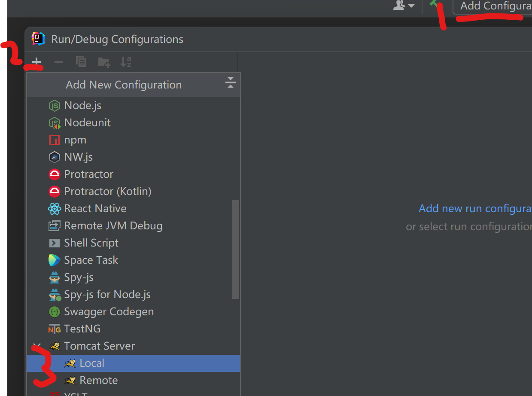This screenshot has width=532, height=396.
Task: Click the Protractor (Kotlin) icon
Action: point(54,192)
